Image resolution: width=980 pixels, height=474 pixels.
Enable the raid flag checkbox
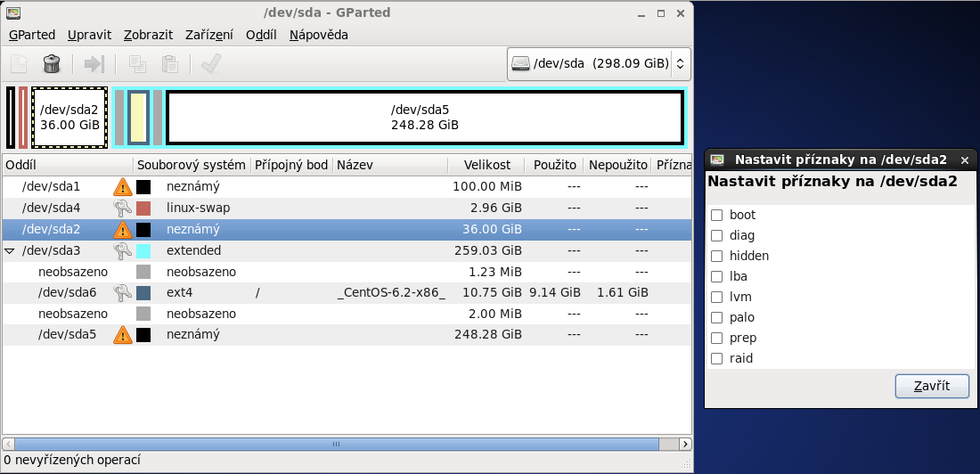coord(717,359)
